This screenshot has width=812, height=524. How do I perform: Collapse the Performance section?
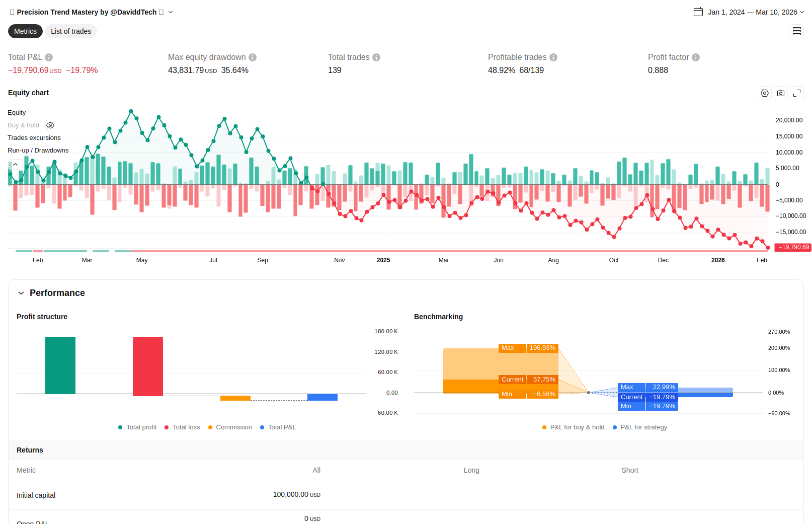[x=21, y=293]
